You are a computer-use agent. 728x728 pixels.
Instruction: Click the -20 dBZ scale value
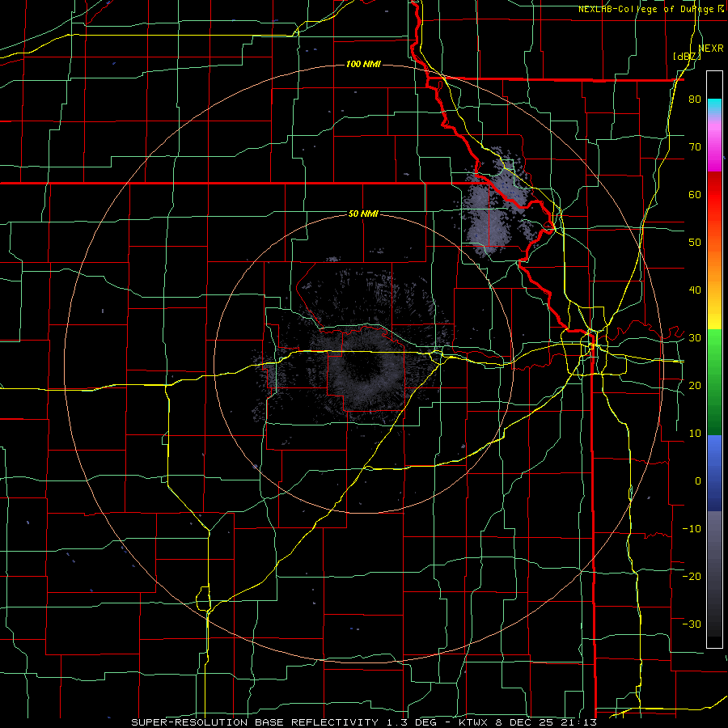click(692, 576)
